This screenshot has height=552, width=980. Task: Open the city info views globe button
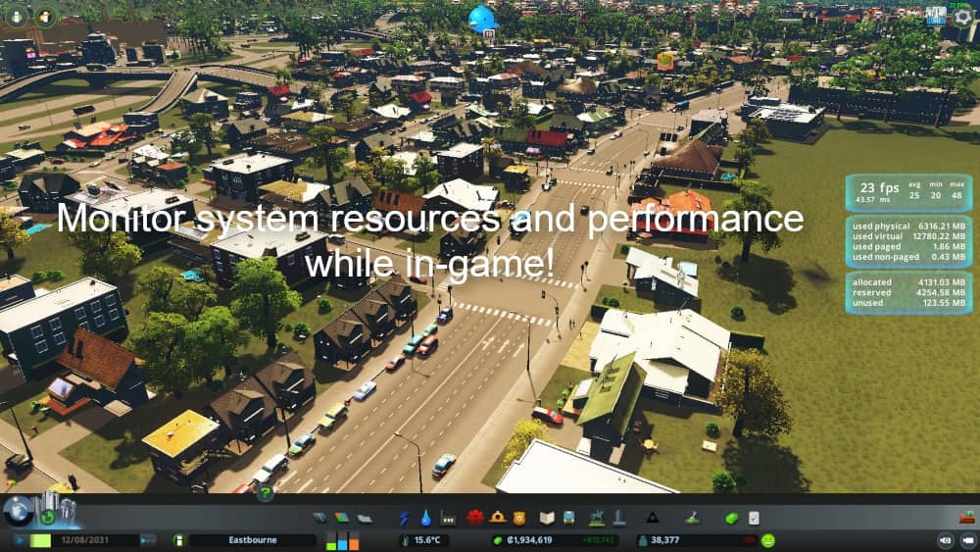18,512
